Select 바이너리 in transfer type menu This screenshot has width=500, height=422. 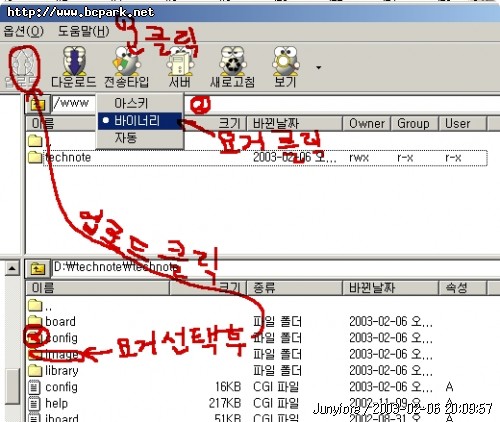pyautogui.click(x=140, y=121)
